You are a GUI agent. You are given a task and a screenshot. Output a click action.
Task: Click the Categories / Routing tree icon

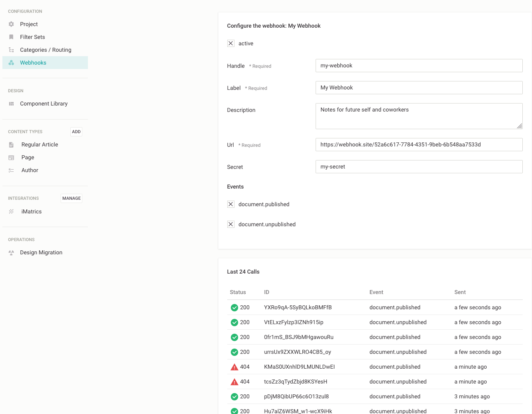coord(11,50)
